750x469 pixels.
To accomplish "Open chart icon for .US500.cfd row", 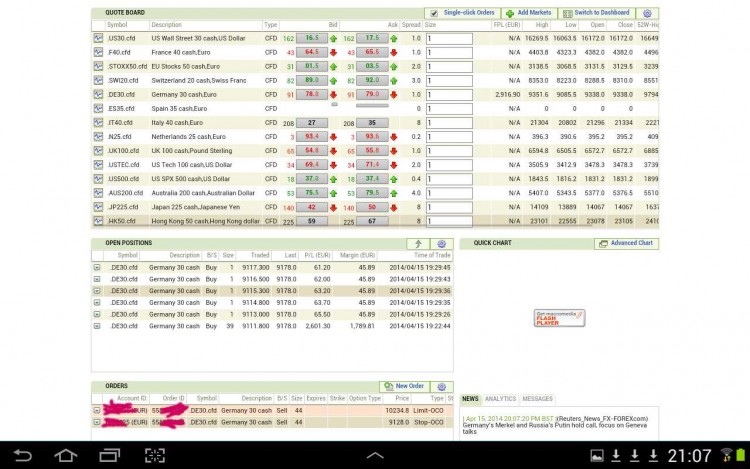I will tap(98, 179).
